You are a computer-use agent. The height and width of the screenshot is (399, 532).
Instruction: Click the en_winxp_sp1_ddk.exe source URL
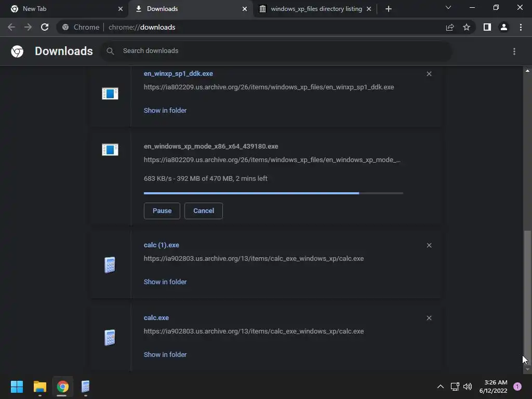point(269,87)
